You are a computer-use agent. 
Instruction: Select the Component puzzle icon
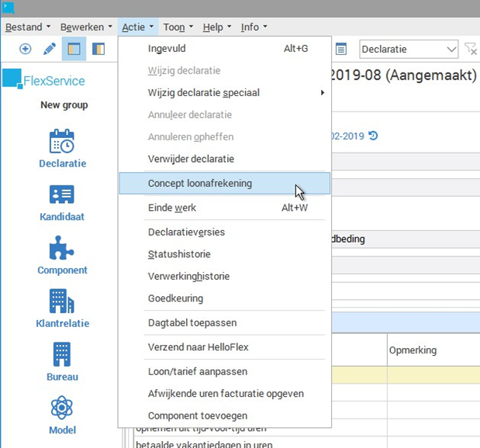tap(62, 255)
